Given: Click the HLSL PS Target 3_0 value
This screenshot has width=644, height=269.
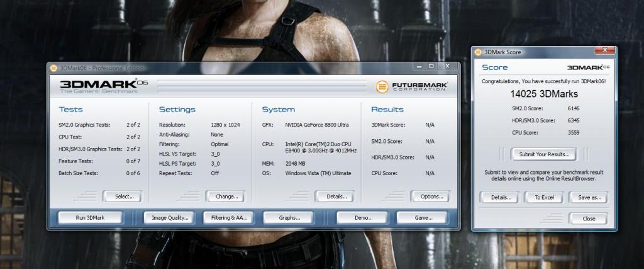Looking at the screenshot, I should pos(215,164).
